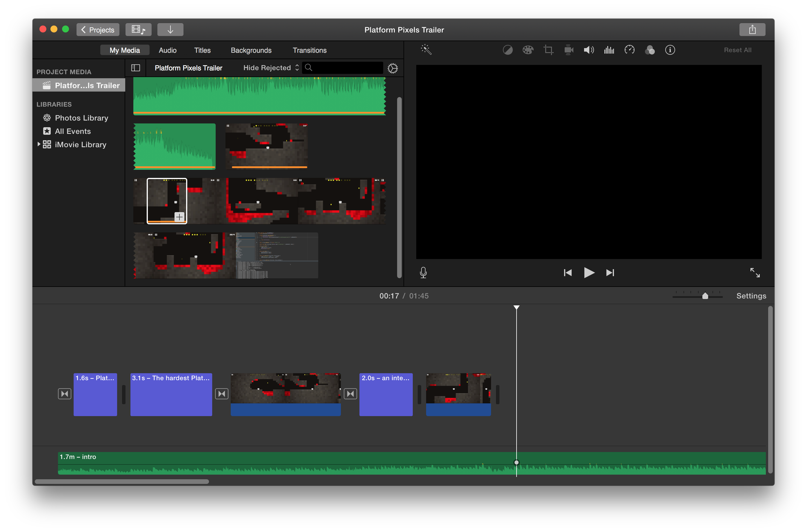The height and width of the screenshot is (532, 807).
Task: Toggle the libraries sidebar visibility
Action: 135,68
